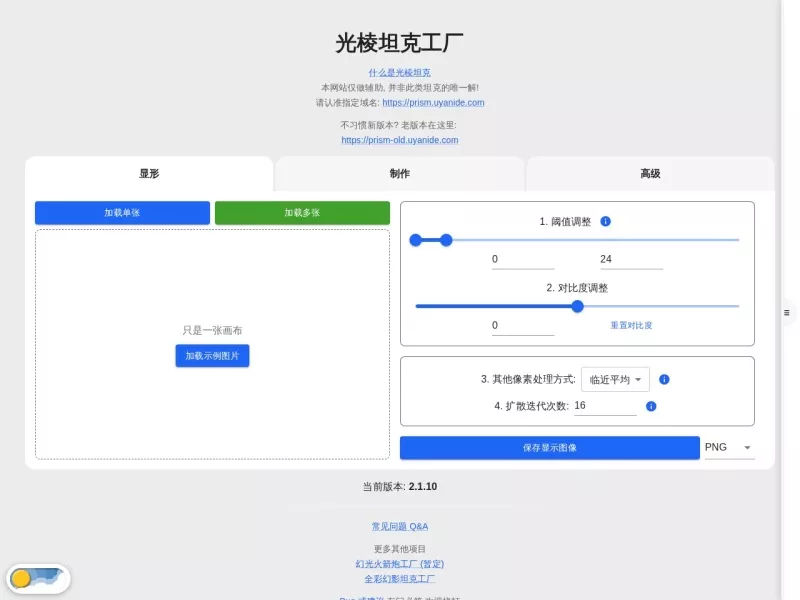The width and height of the screenshot is (800, 600).
Task: Click 保存显示图像 button
Action: click(549, 447)
